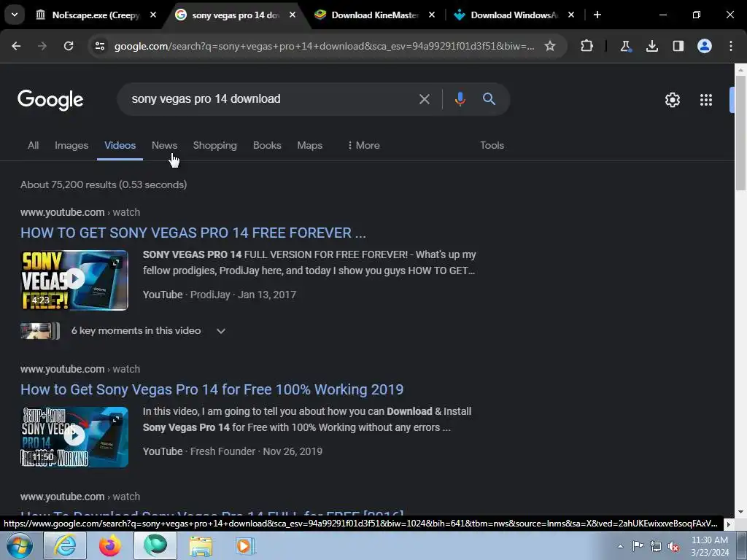Reload the current page
The image size is (747, 560).
(x=69, y=46)
